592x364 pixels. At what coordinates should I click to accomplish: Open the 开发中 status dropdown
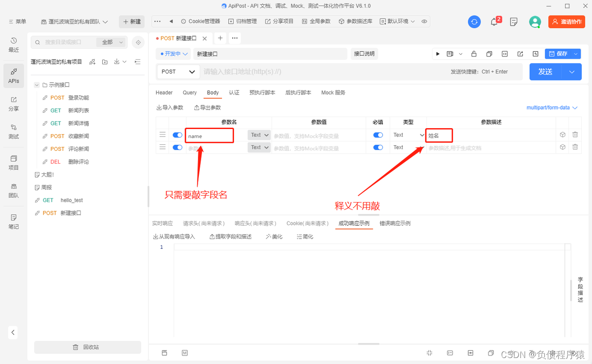pyautogui.click(x=173, y=54)
